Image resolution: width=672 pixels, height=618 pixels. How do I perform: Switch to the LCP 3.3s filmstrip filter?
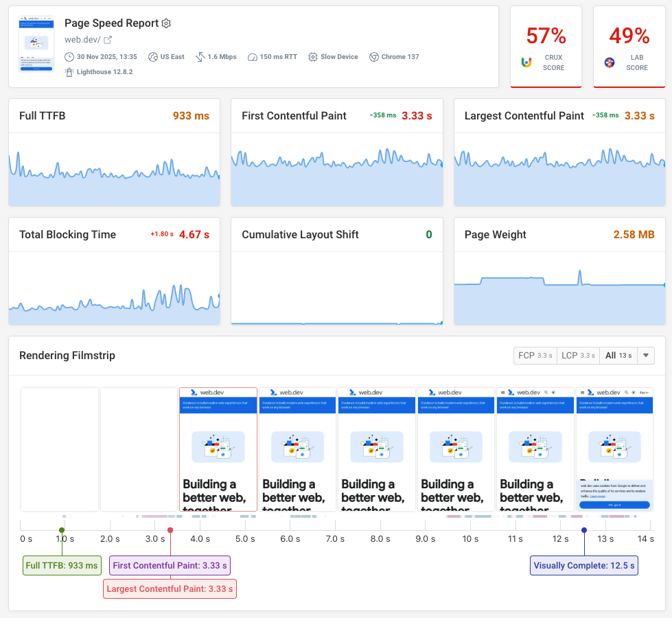(578, 355)
